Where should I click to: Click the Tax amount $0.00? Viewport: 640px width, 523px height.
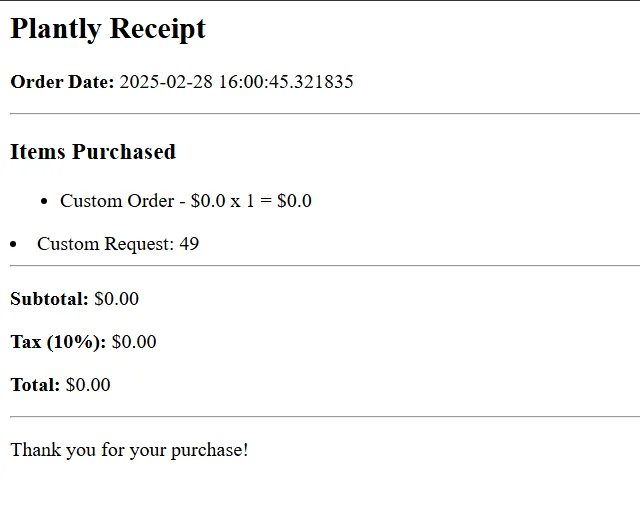[x=134, y=342]
